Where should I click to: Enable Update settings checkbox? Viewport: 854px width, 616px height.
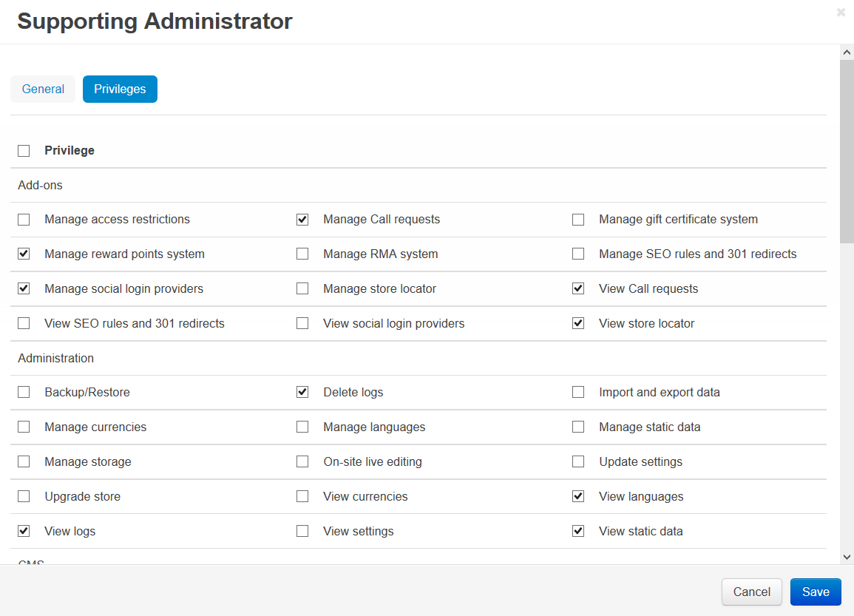(x=578, y=462)
